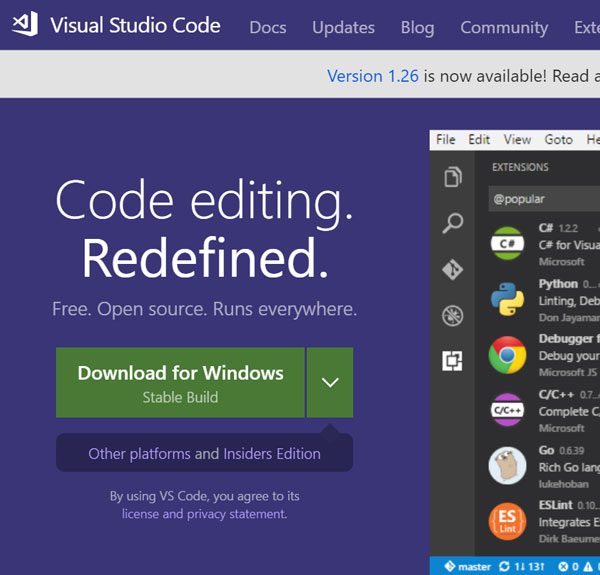Click the ESLint extension icon
This screenshot has width=600, height=575.
(507, 521)
